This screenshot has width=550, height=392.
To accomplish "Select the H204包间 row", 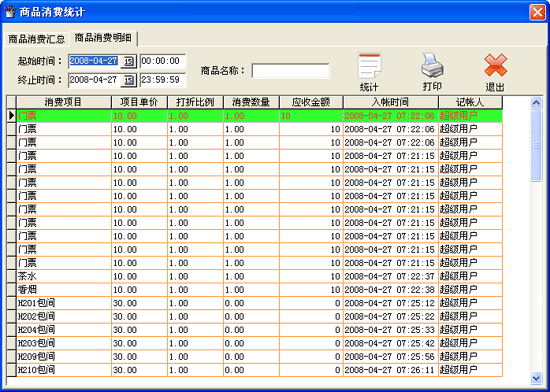I will point(260,330).
